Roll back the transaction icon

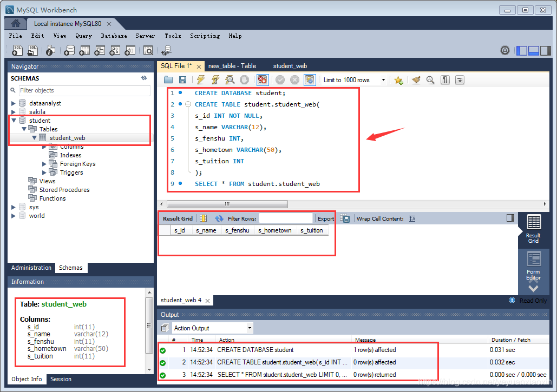295,80
